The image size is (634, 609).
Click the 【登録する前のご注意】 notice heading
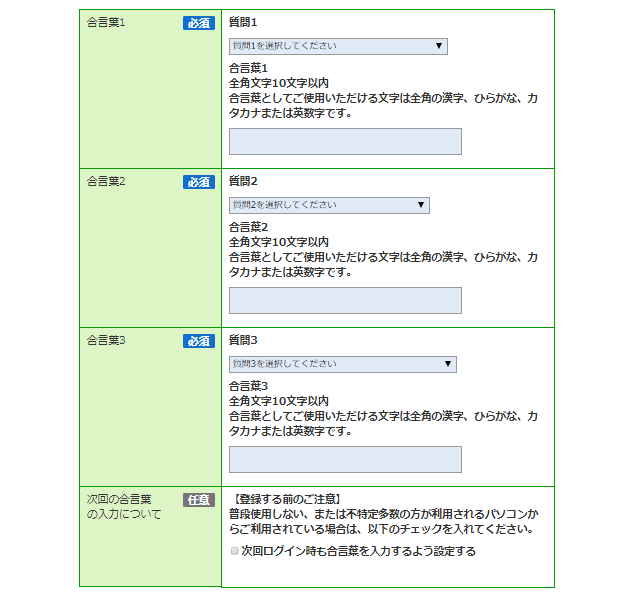(x=286, y=499)
